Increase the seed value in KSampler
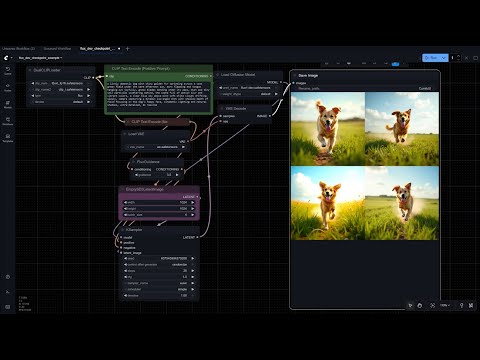The image size is (480, 360). [x=192, y=258]
